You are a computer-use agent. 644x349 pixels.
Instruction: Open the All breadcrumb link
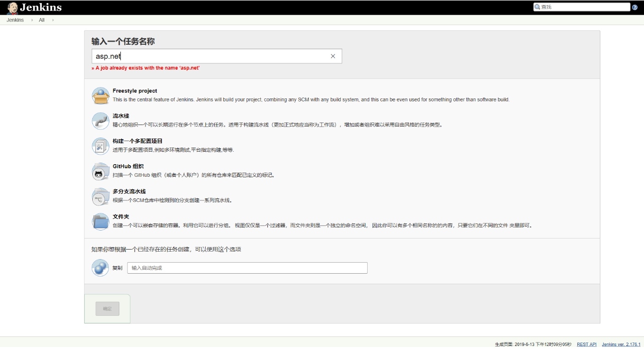[42, 20]
